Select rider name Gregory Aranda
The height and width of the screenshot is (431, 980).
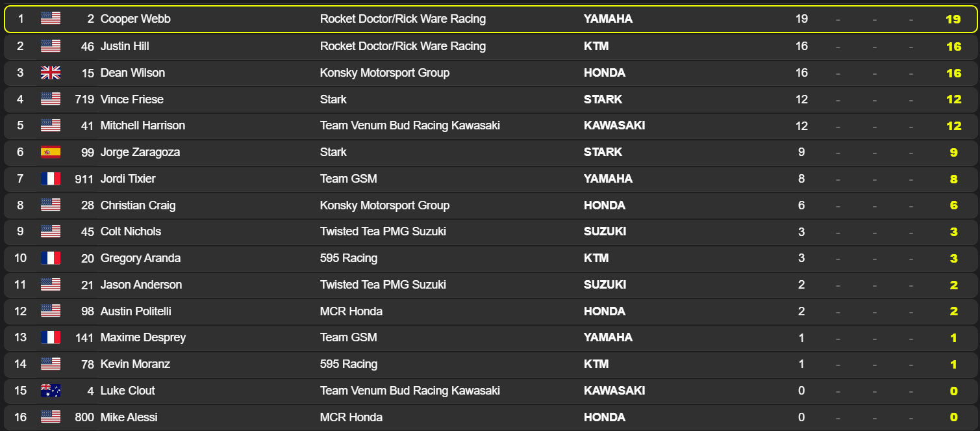(x=140, y=258)
